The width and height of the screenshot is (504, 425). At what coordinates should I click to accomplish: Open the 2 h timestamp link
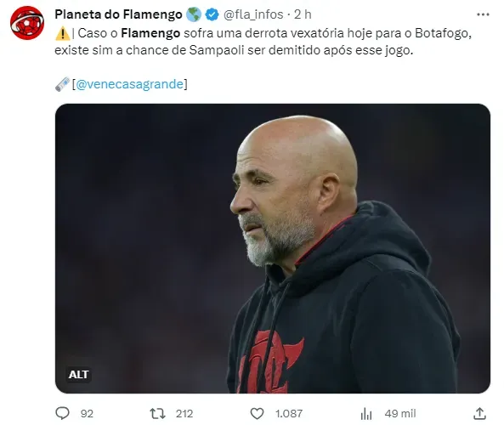pyautogui.click(x=303, y=14)
